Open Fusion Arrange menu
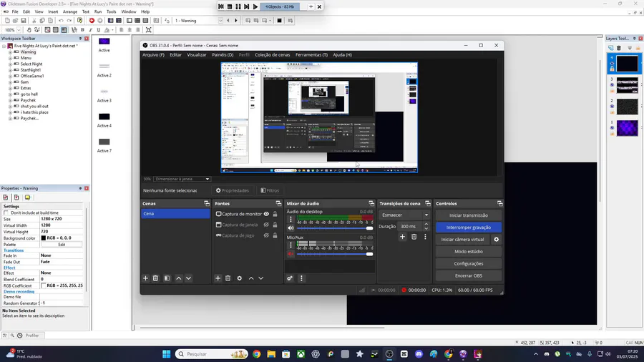Viewport: 644px width, 362px height. pos(70,12)
